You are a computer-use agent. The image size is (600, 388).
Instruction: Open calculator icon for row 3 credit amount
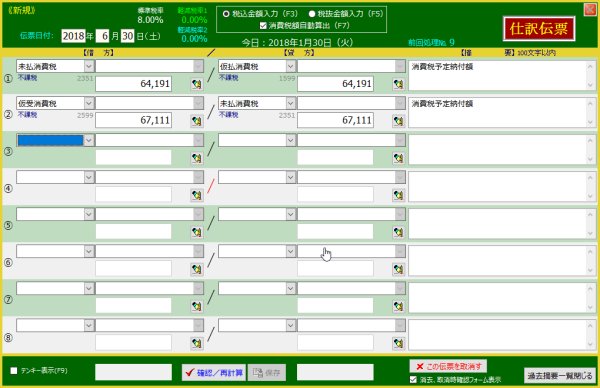398,158
